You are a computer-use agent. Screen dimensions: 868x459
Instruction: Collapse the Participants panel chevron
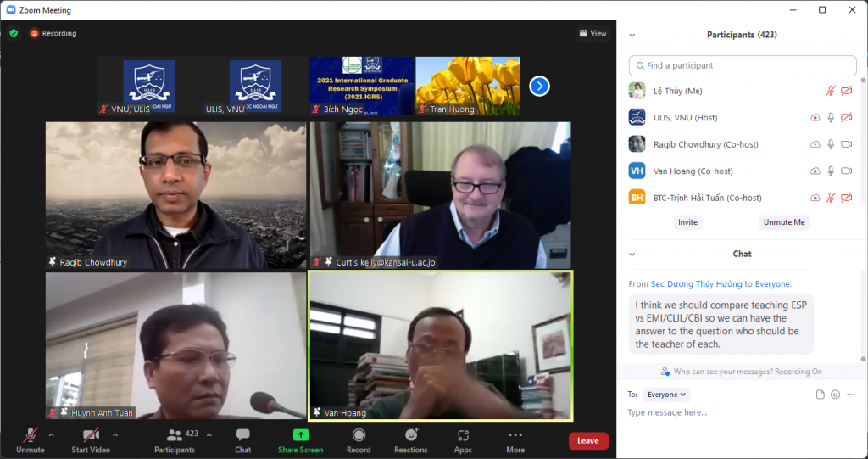(x=632, y=35)
